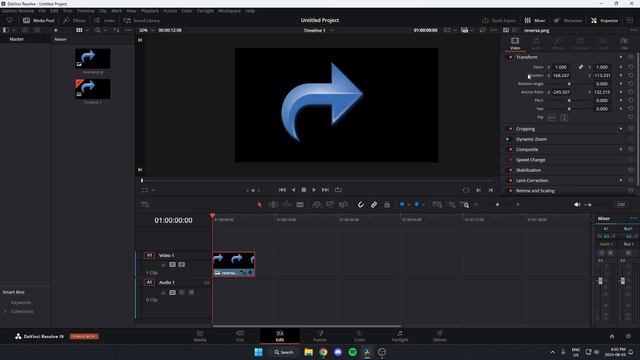Open the Edit page tab
Screen dimensions: 640x360
(x=280, y=336)
